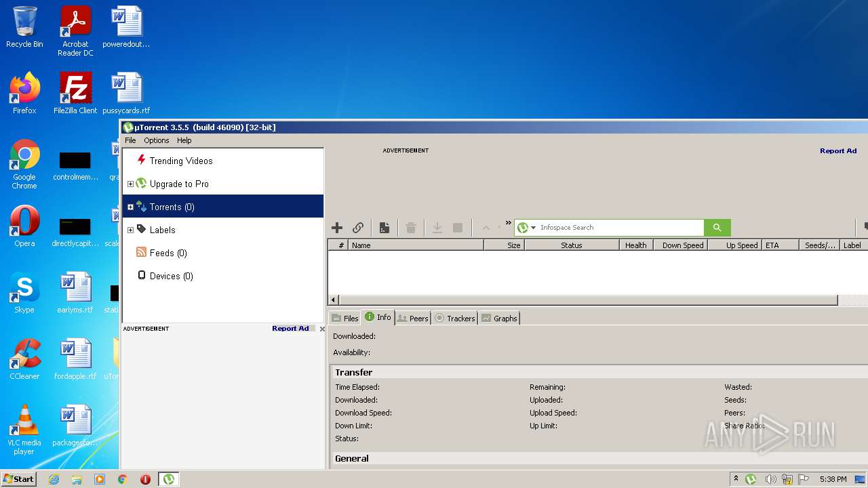Viewport: 868px width, 488px height.
Task: Switch to the Trackers tab
Action: click(x=454, y=318)
